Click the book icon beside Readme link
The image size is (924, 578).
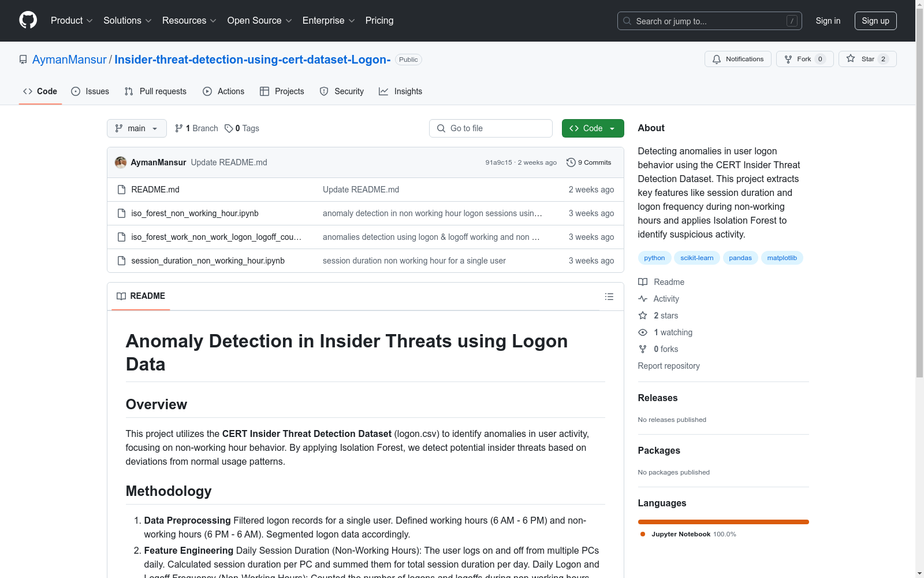point(643,282)
